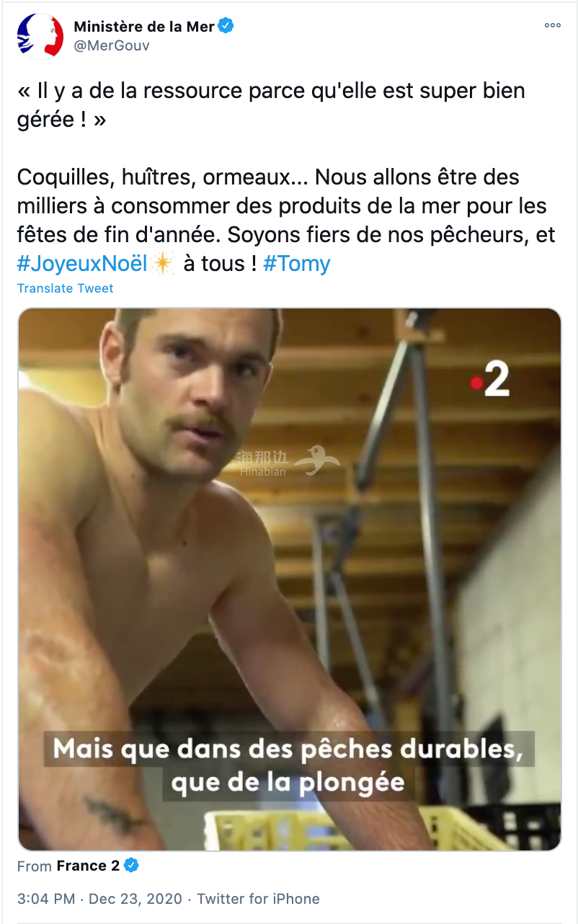Open the #Tomy hashtag

click(297, 263)
